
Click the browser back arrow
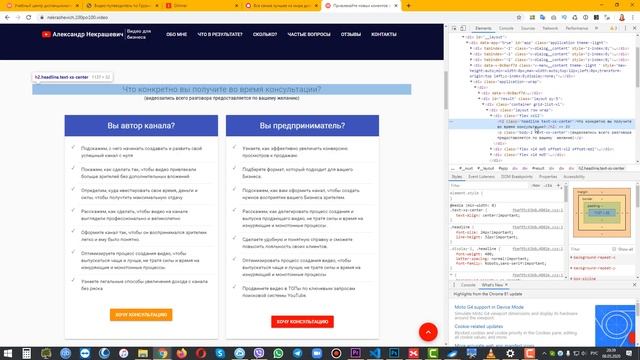(7, 17)
